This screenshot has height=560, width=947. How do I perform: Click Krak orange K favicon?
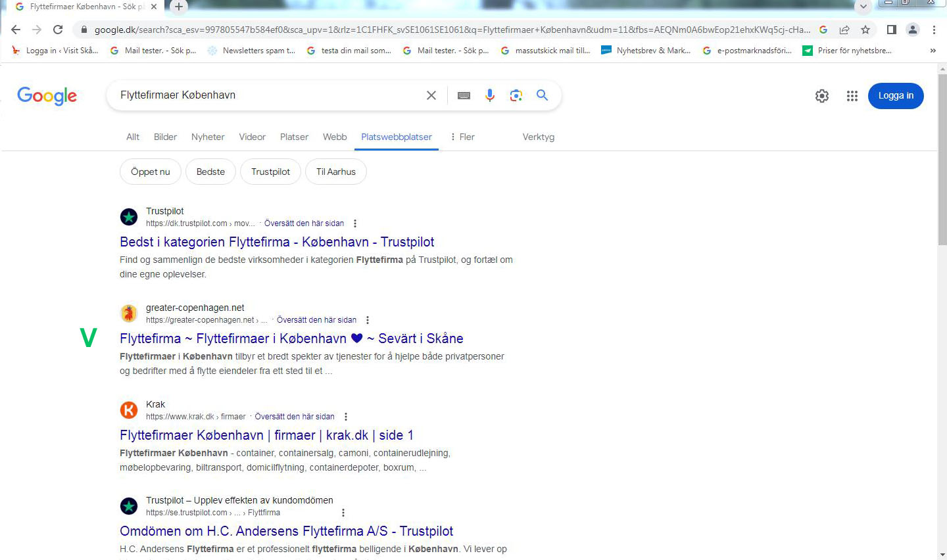(129, 410)
